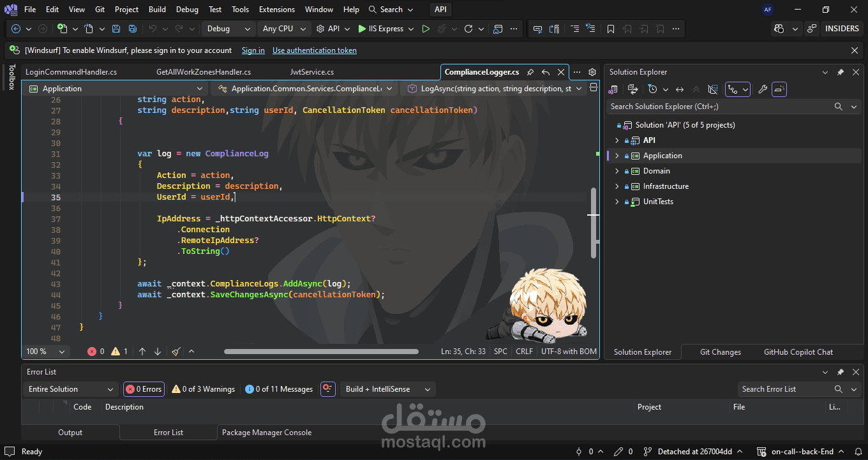Image resolution: width=868 pixels, height=460 pixels.
Task: Click the Restart/refresh circular arrow icon
Action: (468, 29)
